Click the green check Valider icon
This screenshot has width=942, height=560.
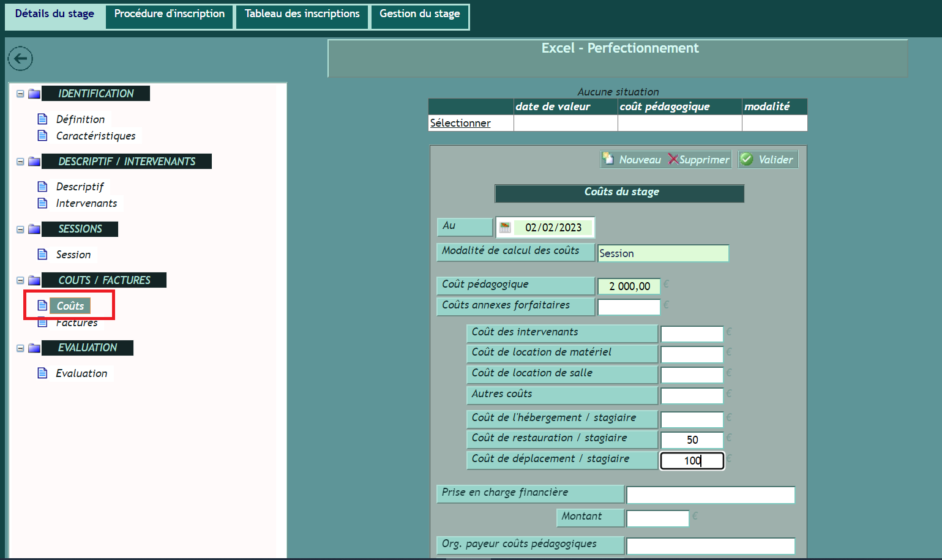tap(747, 159)
